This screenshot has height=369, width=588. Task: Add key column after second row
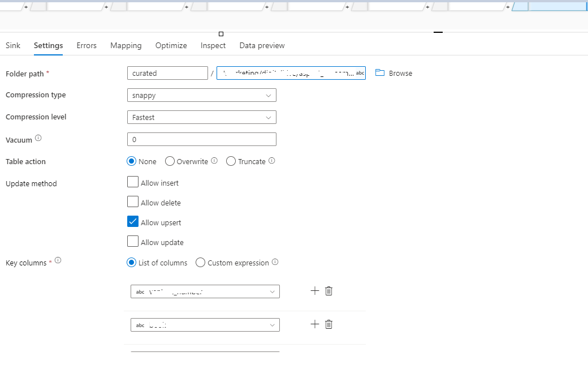point(315,324)
